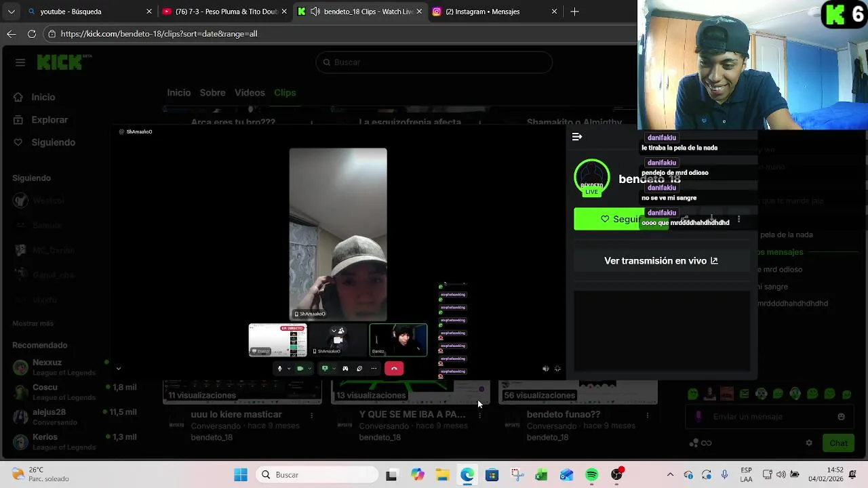The image size is (868, 488).
Task: Show hidden system tray icons
Action: tap(671, 475)
